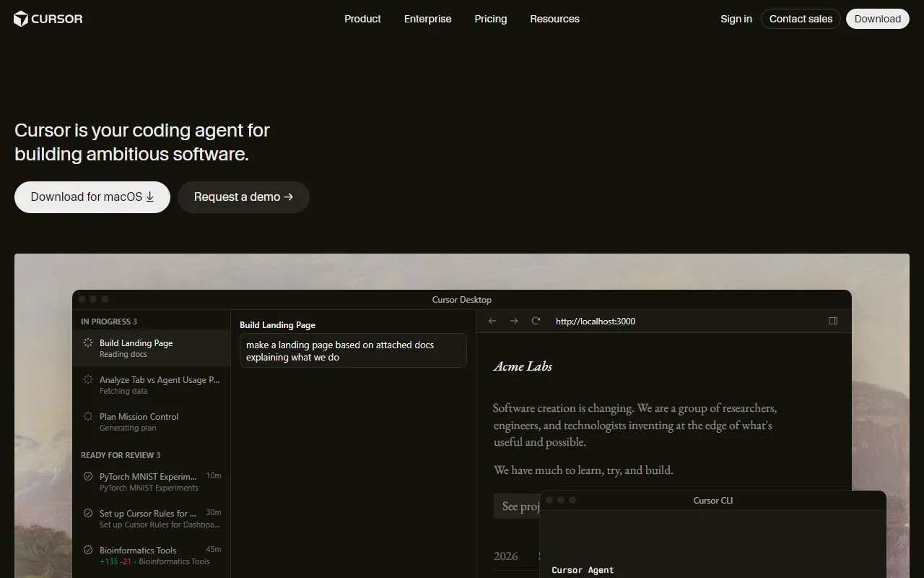Select the Plan Mission Control task
Screen dimensions: 924x578
152,422
